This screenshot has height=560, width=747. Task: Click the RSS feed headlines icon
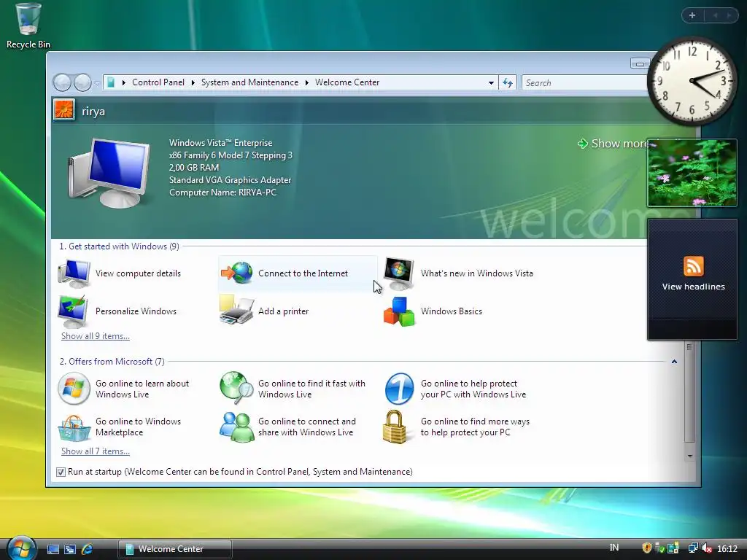pos(693,266)
